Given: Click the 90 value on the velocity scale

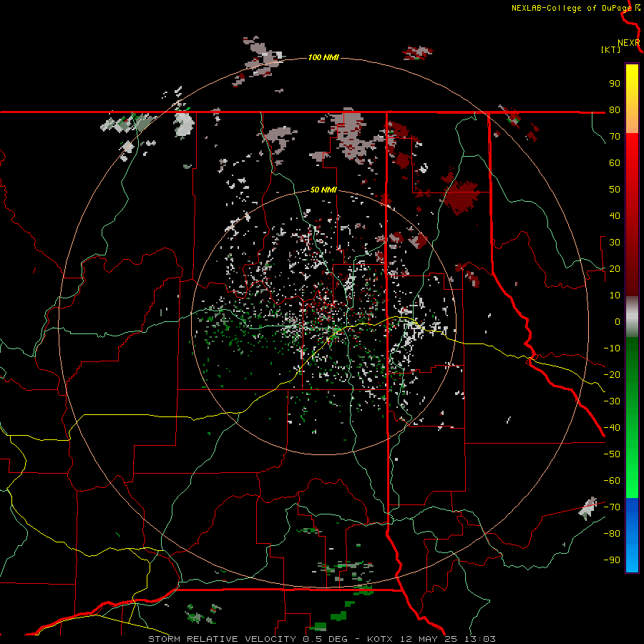Looking at the screenshot, I should (615, 84).
